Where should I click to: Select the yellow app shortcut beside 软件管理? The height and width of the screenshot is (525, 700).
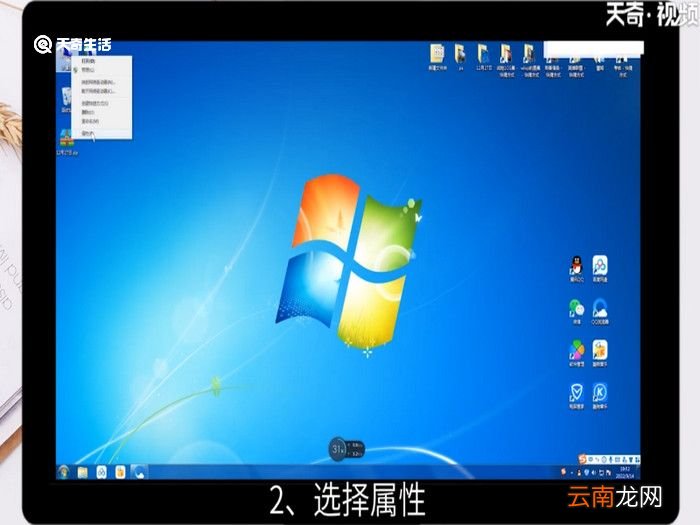point(600,353)
